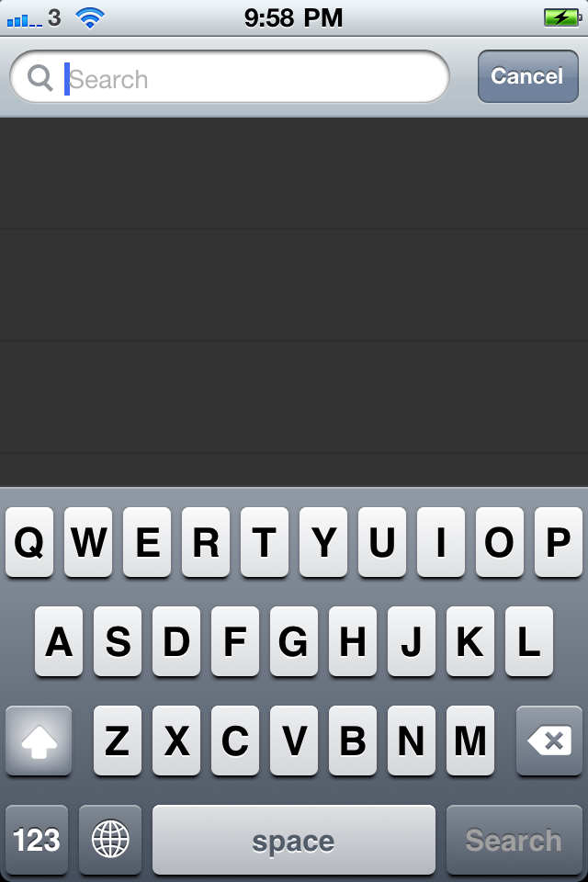Cancel the search
The height and width of the screenshot is (882, 588).
click(x=527, y=76)
